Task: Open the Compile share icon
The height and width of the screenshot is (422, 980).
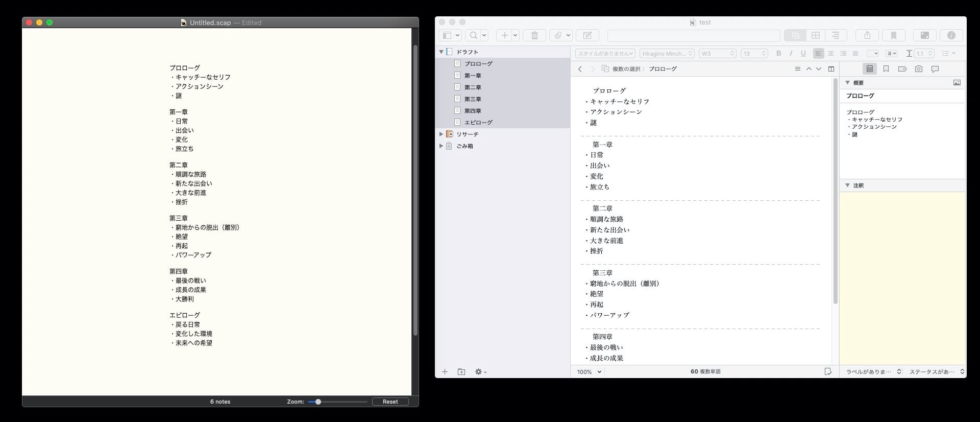Action: coord(867,35)
